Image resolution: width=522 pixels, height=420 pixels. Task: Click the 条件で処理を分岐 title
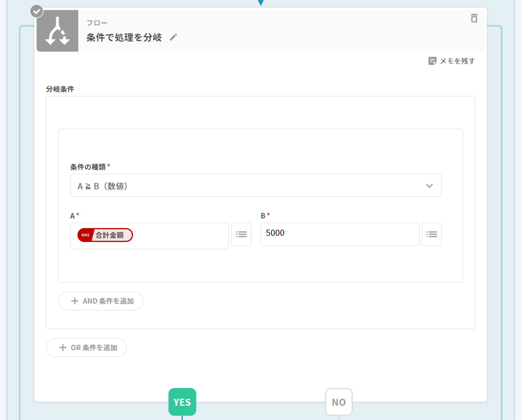[x=124, y=37]
